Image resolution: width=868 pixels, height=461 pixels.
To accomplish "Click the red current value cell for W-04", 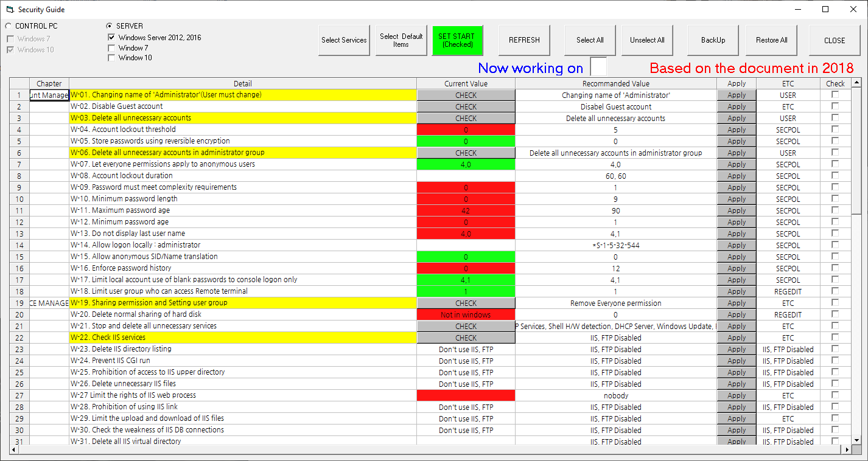I will coord(466,130).
